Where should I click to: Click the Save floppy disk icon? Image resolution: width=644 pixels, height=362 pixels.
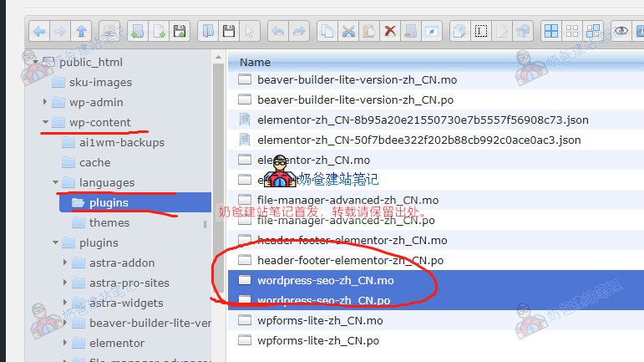229,32
